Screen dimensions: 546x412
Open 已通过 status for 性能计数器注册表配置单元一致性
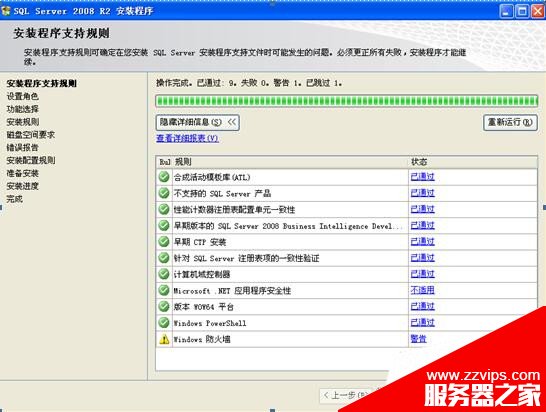point(422,209)
